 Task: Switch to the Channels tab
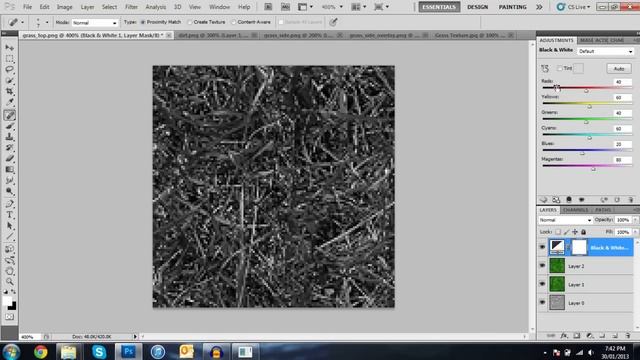pyautogui.click(x=575, y=210)
